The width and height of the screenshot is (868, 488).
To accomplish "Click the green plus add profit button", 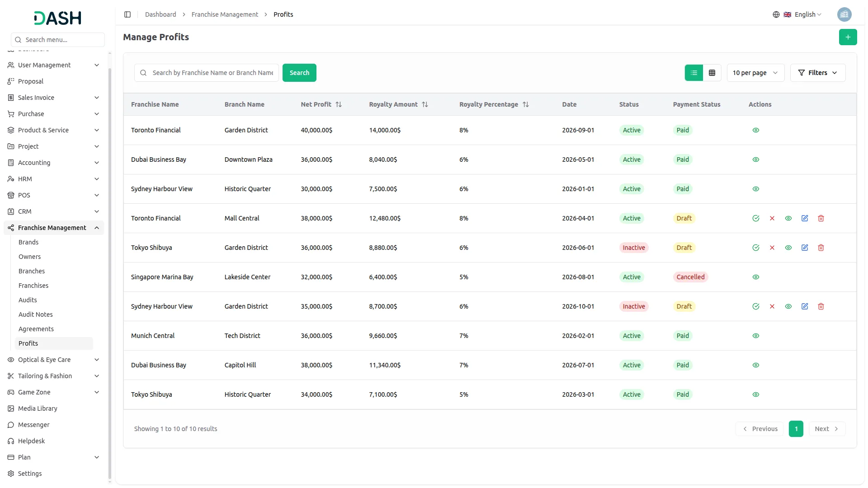I will 848,37.
